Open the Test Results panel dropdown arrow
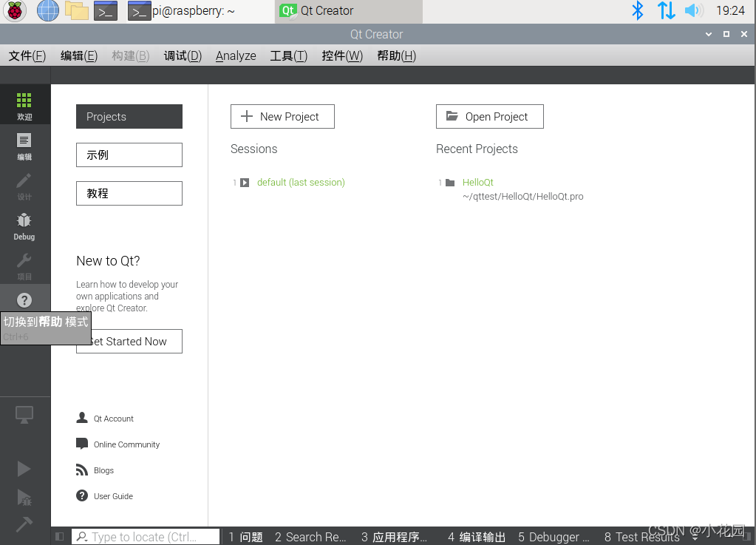The width and height of the screenshot is (756, 545). [695, 537]
